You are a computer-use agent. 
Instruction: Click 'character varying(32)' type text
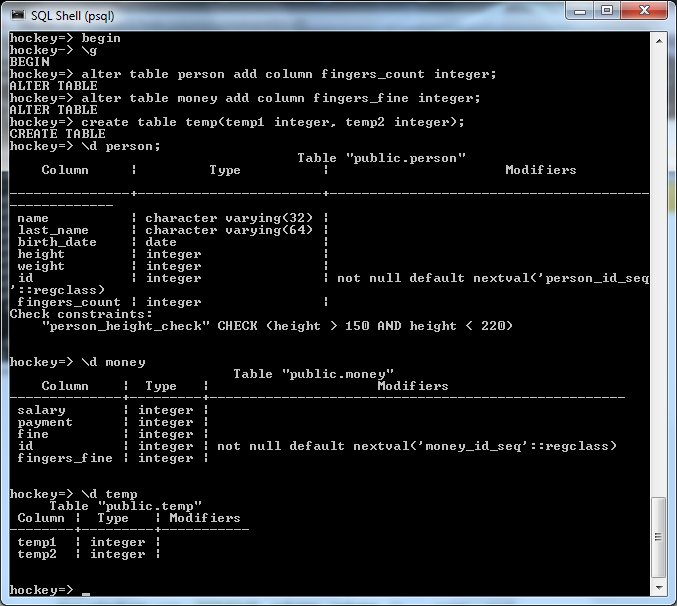pos(229,218)
